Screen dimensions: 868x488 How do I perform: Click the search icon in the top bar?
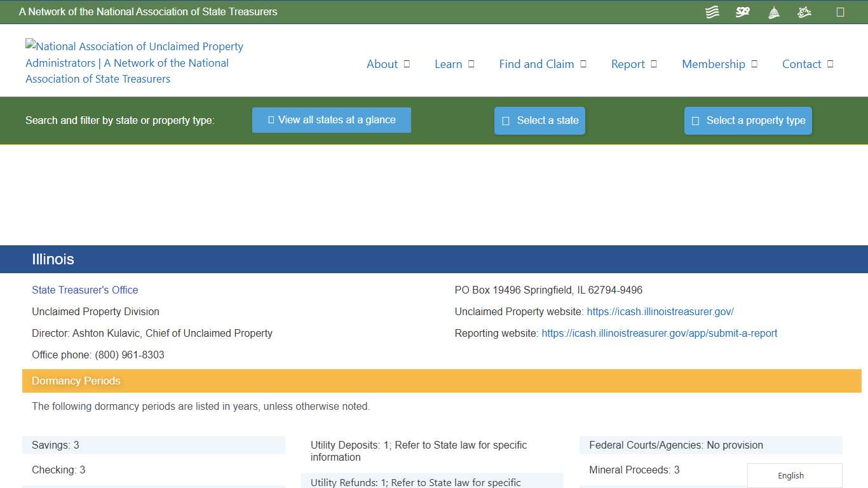click(x=840, y=11)
